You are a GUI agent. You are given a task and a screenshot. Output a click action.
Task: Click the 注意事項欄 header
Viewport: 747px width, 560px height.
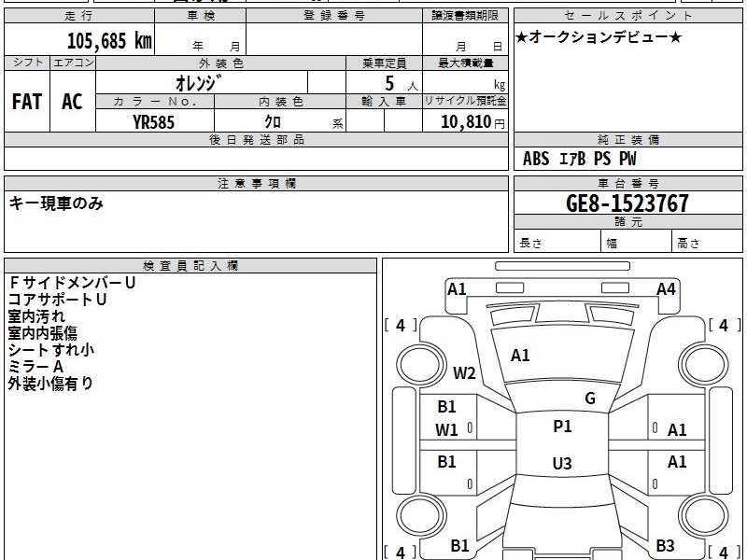pyautogui.click(x=256, y=183)
